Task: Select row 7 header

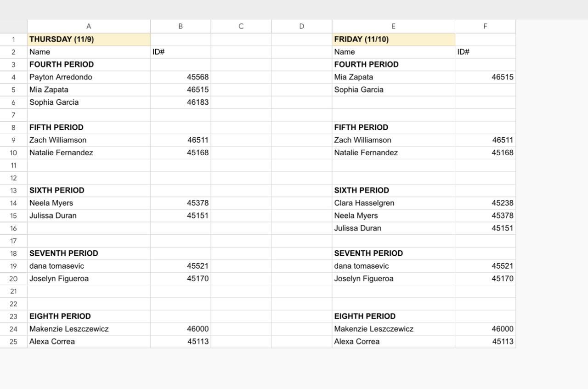Action: click(13, 115)
